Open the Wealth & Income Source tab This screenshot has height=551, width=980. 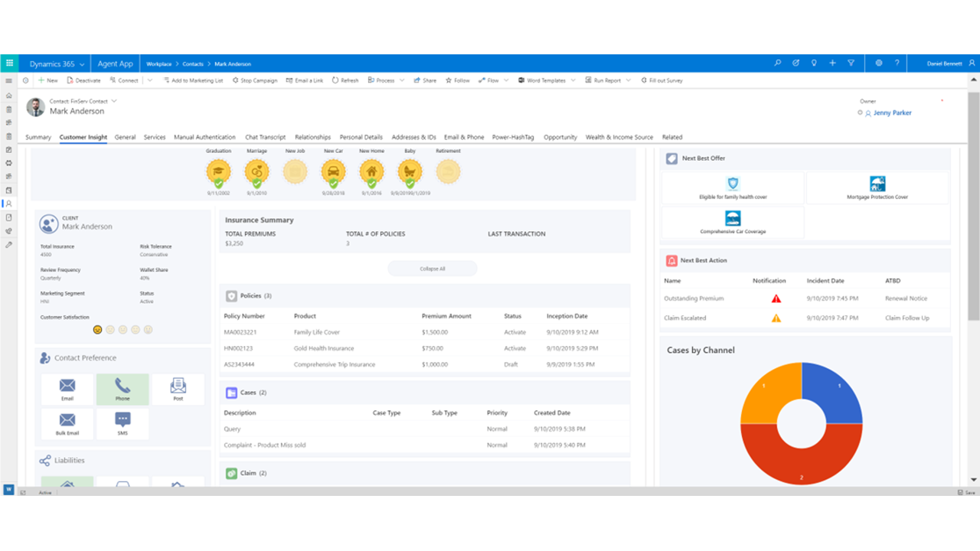(x=619, y=137)
